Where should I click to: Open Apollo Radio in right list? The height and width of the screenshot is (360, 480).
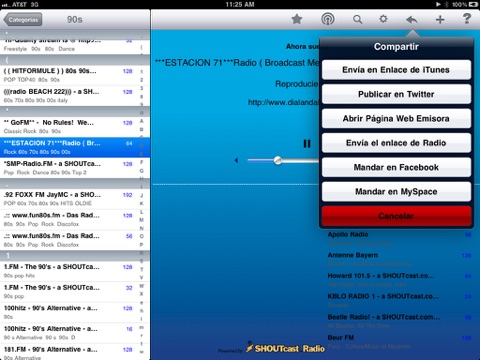pyautogui.click(x=399, y=239)
